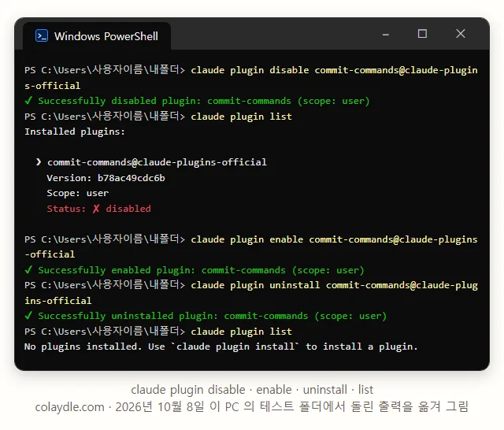Click the PowerShell icon in the tab
504x430 pixels.
point(42,36)
